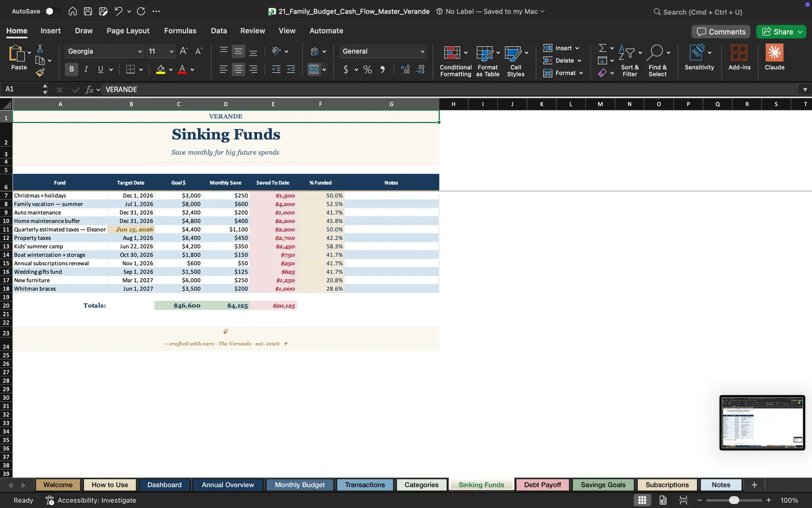The height and width of the screenshot is (508, 812).
Task: Cut selection with scissors icon
Action: (x=40, y=48)
